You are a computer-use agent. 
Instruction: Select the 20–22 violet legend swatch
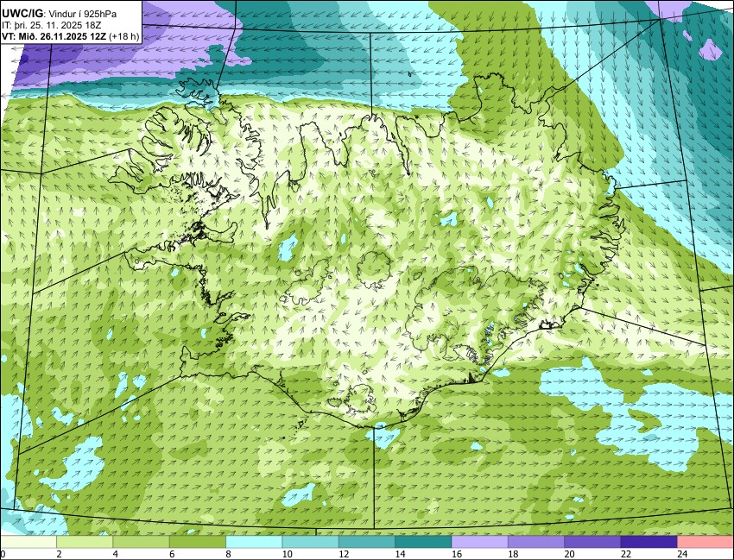pos(592,542)
